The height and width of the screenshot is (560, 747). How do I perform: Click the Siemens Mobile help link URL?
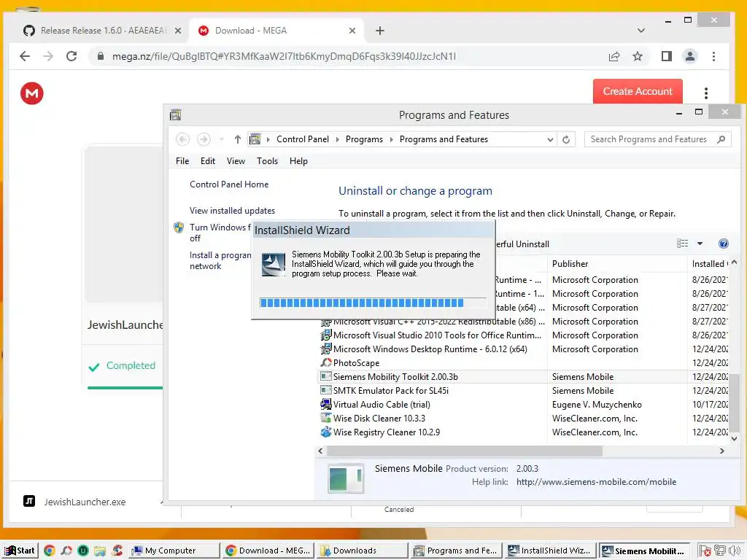click(x=596, y=482)
